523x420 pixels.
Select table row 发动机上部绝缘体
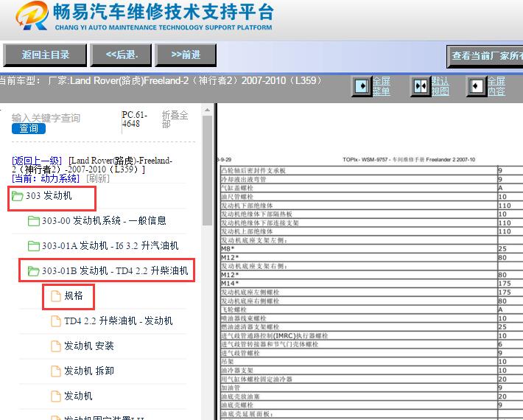[371, 231]
